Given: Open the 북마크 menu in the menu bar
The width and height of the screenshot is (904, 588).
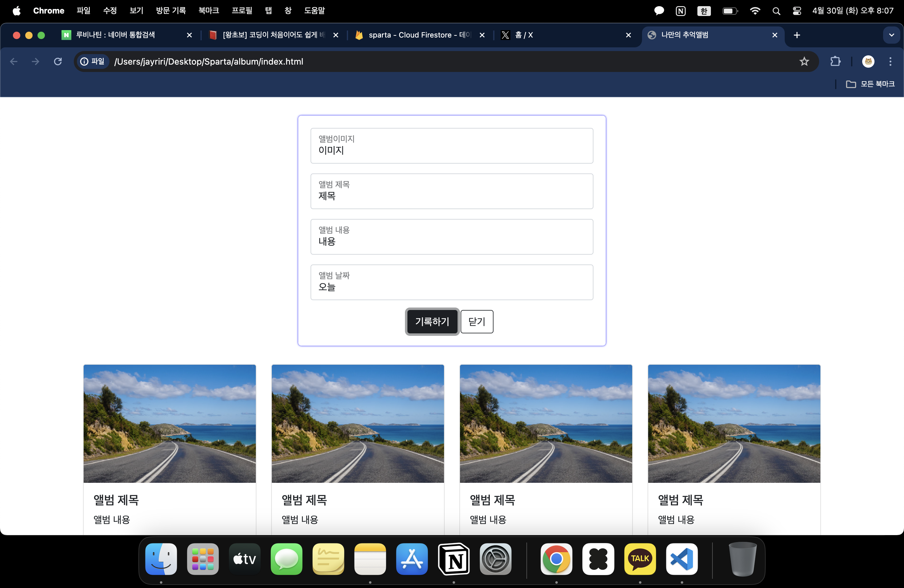Looking at the screenshot, I should [209, 11].
